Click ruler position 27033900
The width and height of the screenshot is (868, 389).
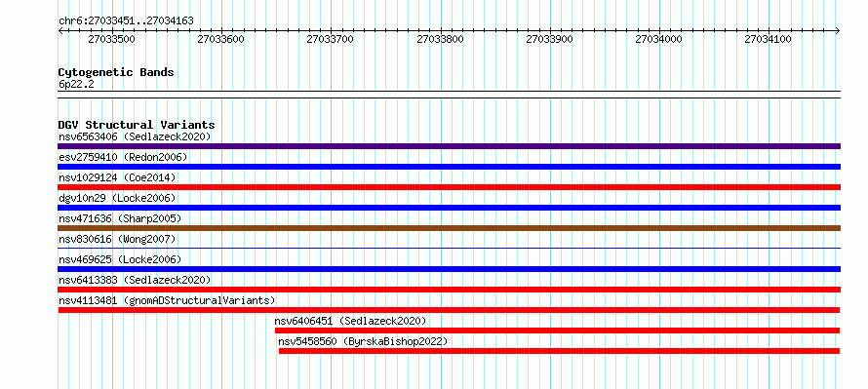(550, 39)
